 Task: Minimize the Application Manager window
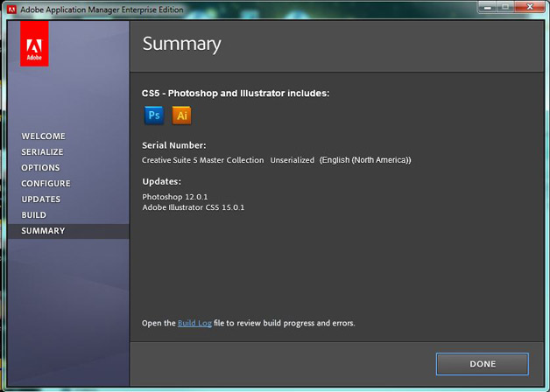click(487, 7)
